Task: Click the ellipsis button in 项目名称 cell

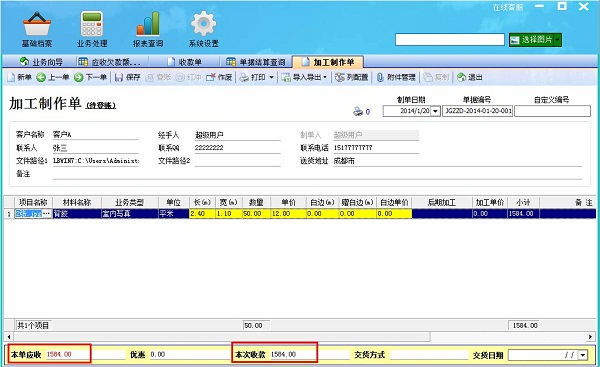Action: tap(47, 214)
